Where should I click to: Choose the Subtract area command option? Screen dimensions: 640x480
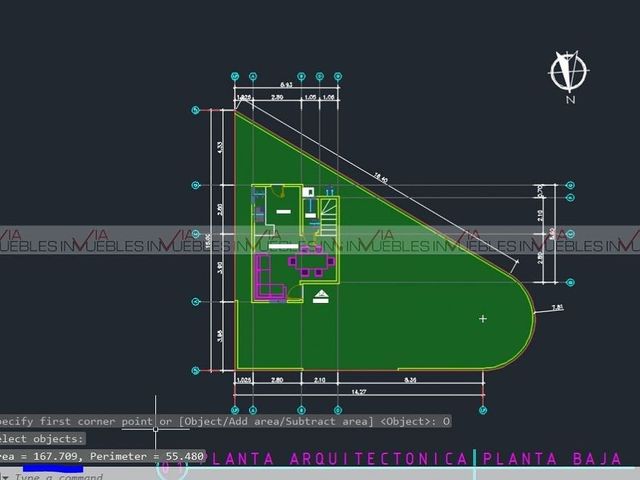coord(329,421)
